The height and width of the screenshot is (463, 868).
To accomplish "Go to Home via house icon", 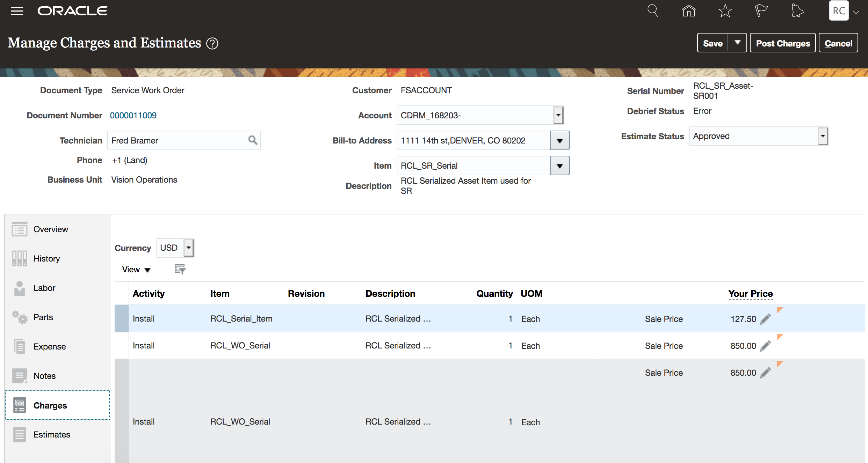I will [689, 11].
